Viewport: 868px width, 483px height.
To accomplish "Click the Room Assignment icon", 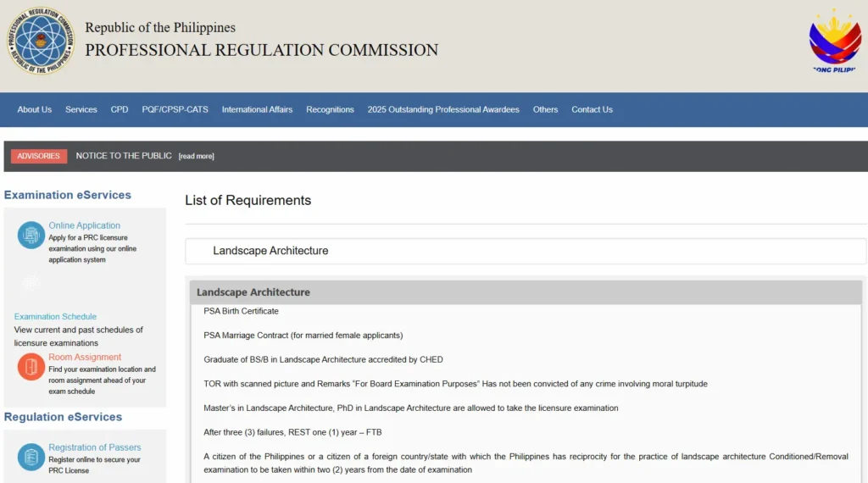I will (31, 367).
